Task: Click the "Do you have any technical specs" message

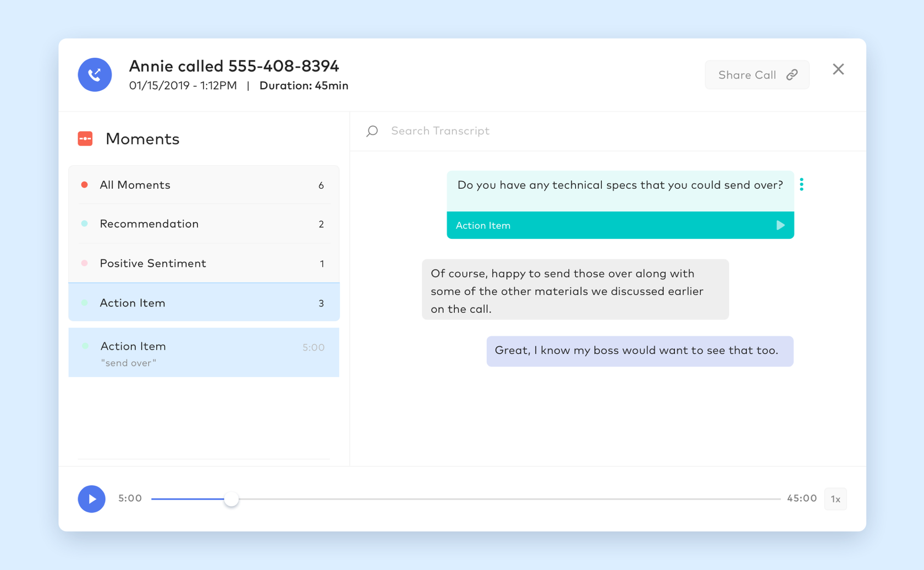Action: coord(620,191)
